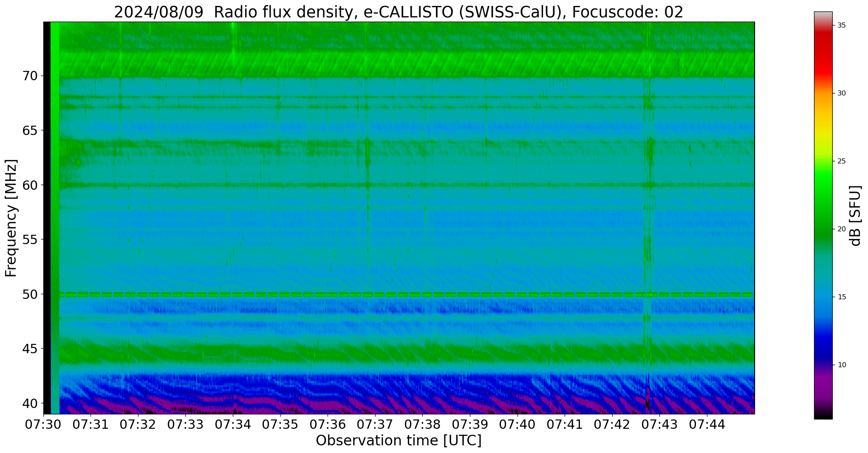The height and width of the screenshot is (453, 868).
Task: Click the black data gap at plot start
Action: coord(47,218)
